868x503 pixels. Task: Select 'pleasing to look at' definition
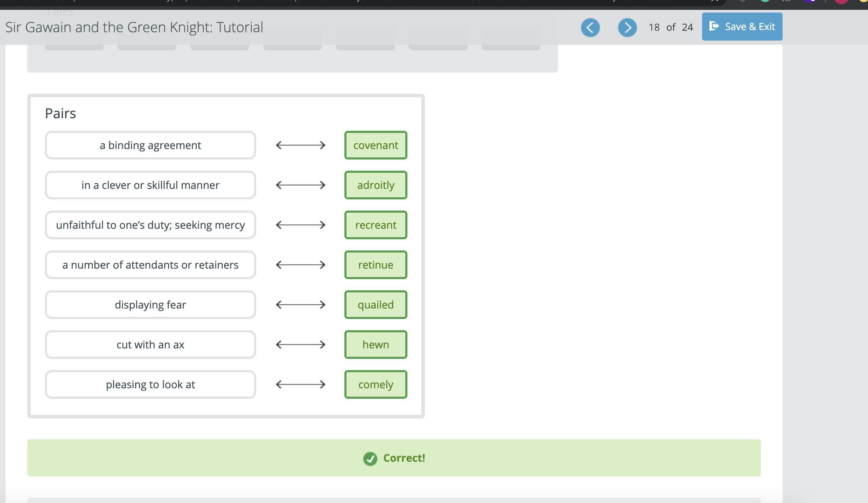150,384
